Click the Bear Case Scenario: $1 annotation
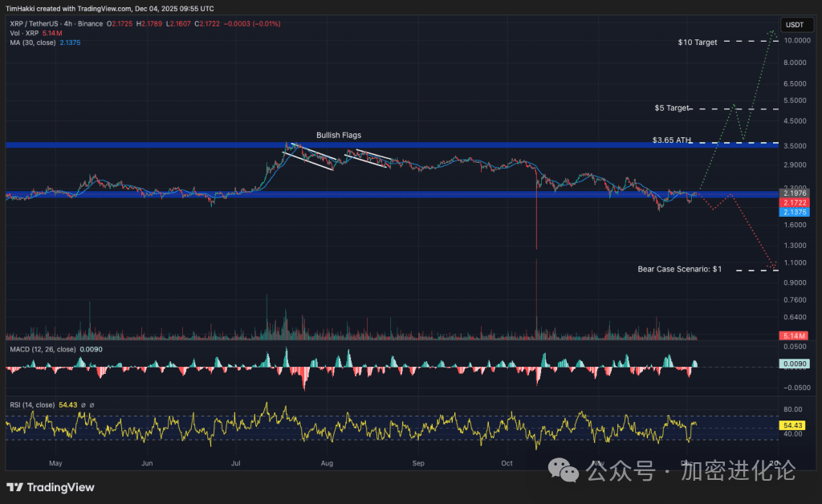This screenshot has width=822, height=504. [x=678, y=269]
